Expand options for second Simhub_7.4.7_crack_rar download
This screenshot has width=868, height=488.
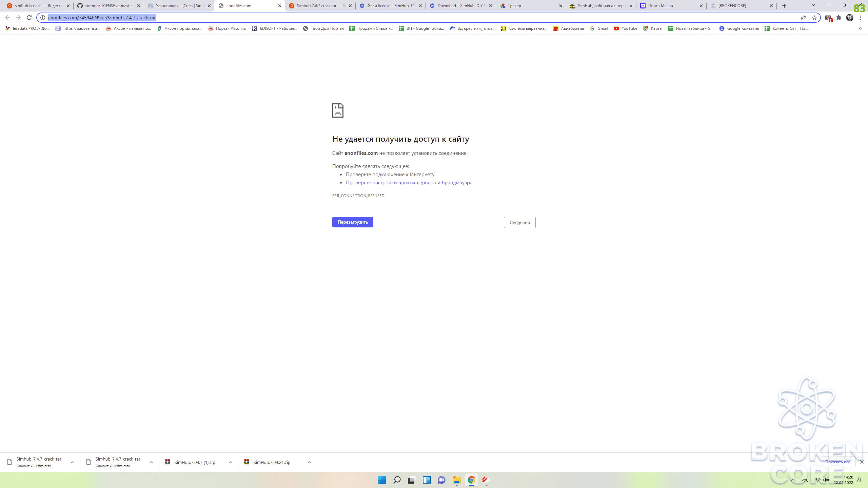coord(151,462)
